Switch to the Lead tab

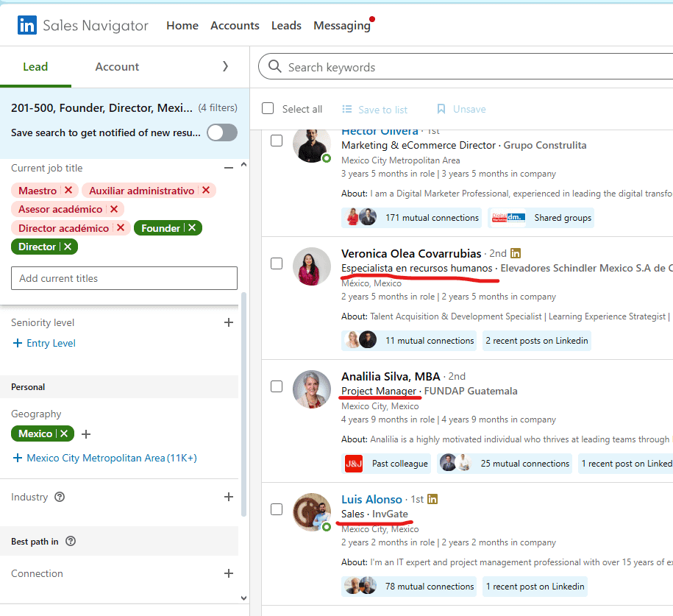[35, 66]
